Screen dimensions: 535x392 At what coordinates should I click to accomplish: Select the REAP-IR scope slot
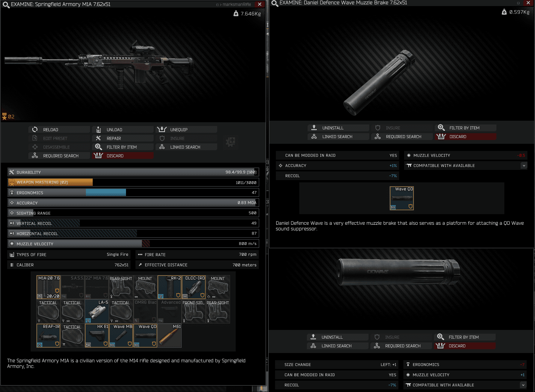coord(48,336)
